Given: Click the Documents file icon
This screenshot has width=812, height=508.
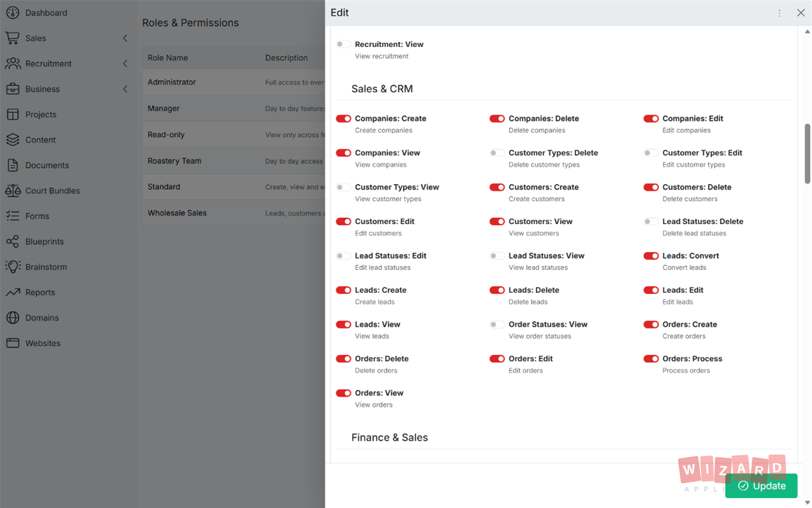Looking at the screenshot, I should coord(13,165).
